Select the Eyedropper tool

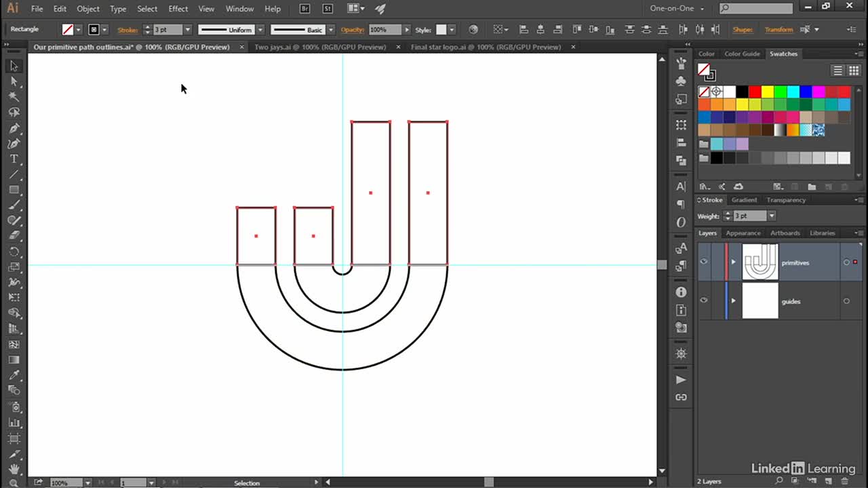(14, 375)
